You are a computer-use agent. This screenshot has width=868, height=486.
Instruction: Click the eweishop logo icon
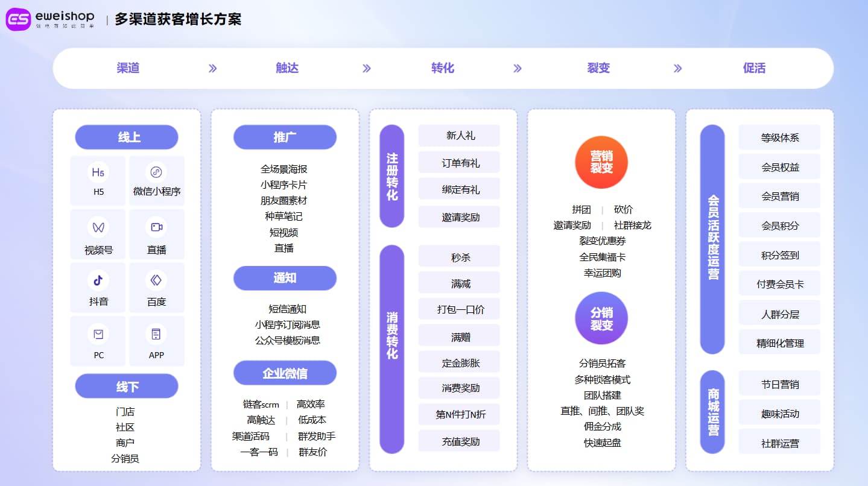(x=18, y=19)
